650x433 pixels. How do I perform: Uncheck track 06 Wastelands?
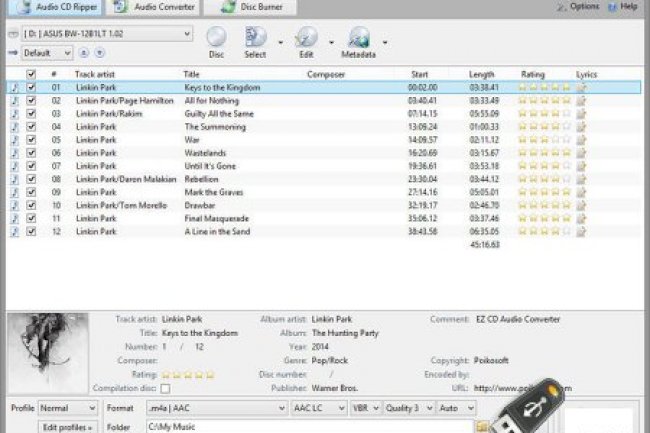31,153
